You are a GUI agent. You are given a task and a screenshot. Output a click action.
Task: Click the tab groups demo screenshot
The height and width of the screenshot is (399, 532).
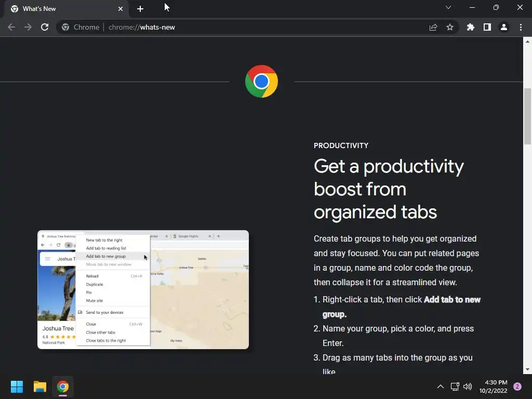pos(143,289)
